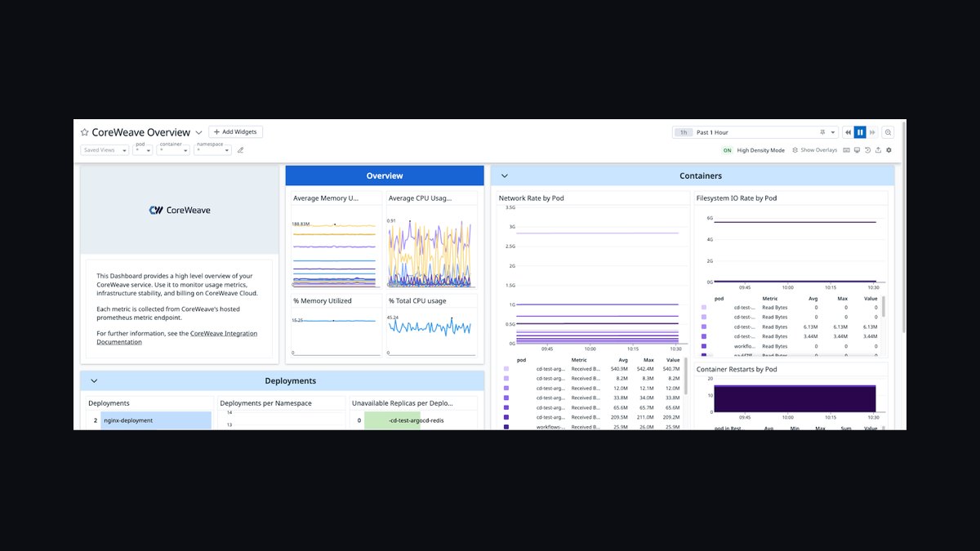
Task: Click the Add Widgets button
Action: click(235, 132)
